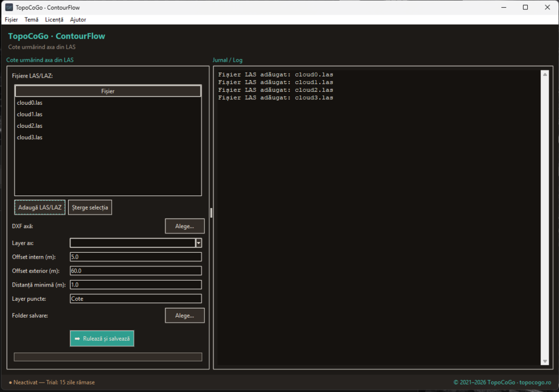Click the splitter handle between the panels
The width and height of the screenshot is (559, 392).
[x=211, y=213]
